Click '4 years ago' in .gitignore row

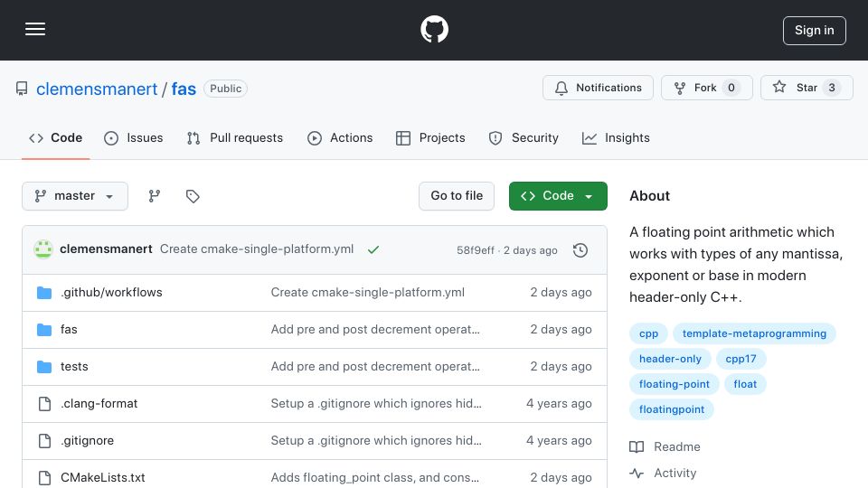click(559, 440)
